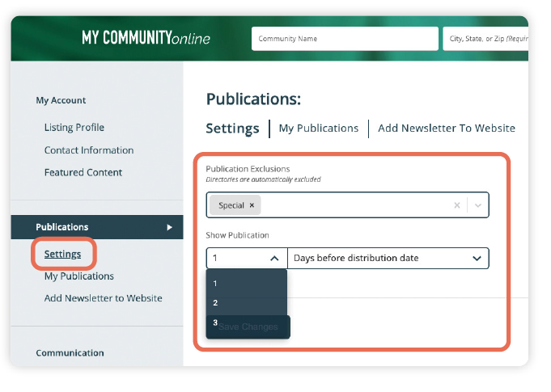This screenshot has height=392, width=551.
Task: Switch to Add Newsletter To Website tab
Action: [x=446, y=129]
